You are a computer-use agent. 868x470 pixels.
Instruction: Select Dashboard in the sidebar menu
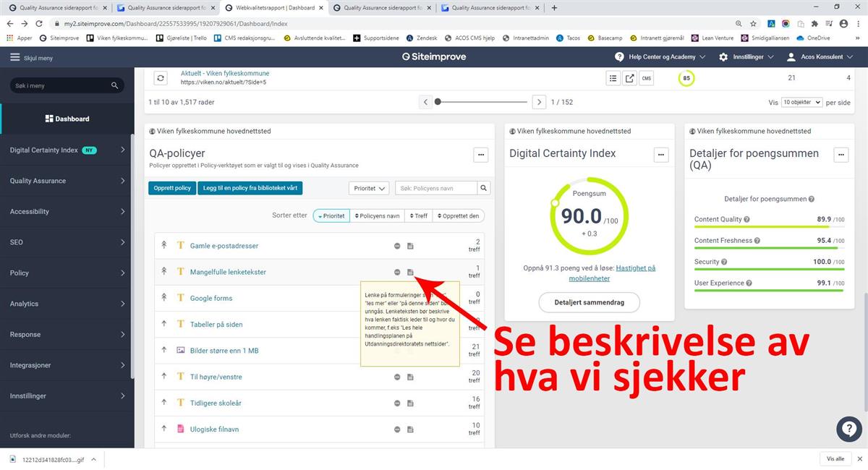67,119
